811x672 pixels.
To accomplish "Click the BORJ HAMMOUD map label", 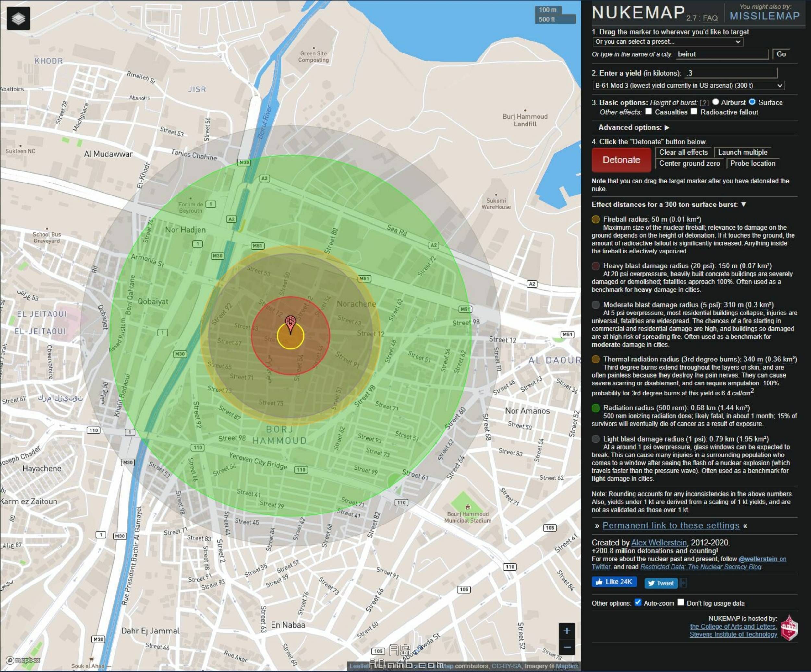I will [280, 435].
